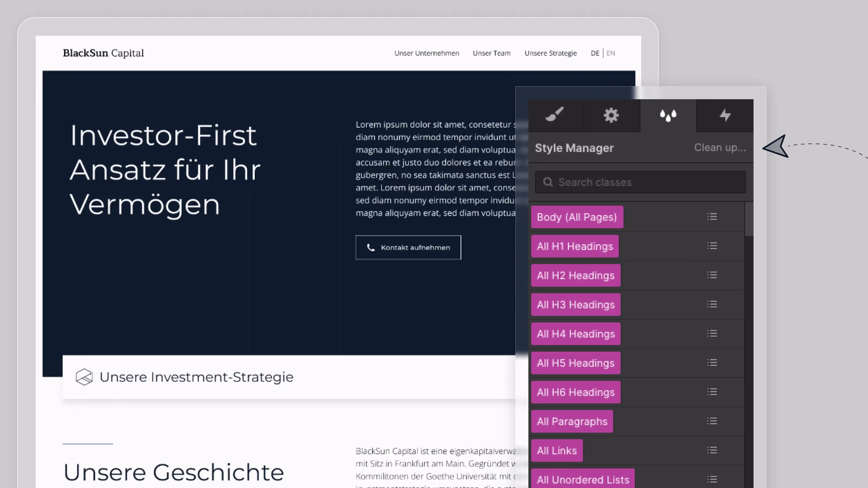Open list icon for All H6 Headings
Screen dimensions: 868x488
click(712, 392)
